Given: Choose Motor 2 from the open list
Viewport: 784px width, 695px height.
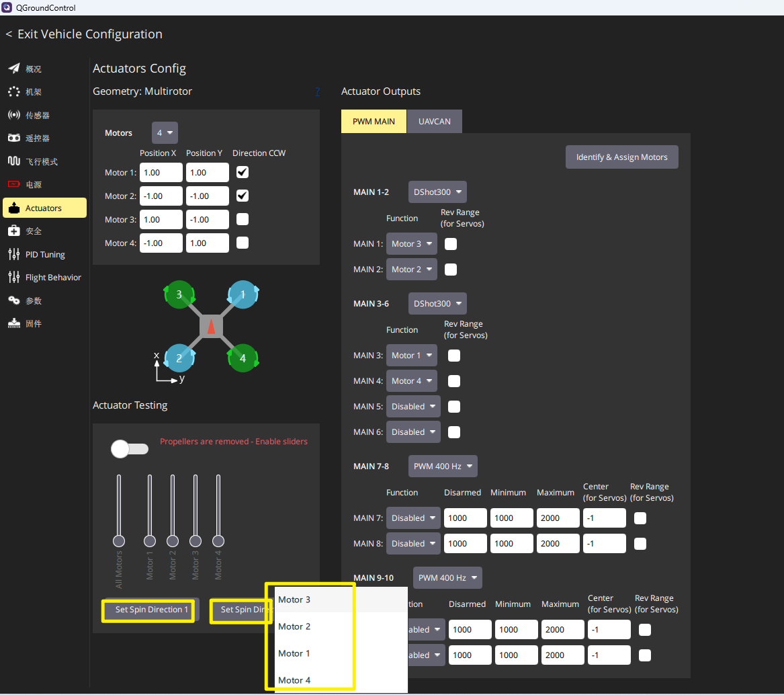Looking at the screenshot, I should pyautogui.click(x=294, y=626).
